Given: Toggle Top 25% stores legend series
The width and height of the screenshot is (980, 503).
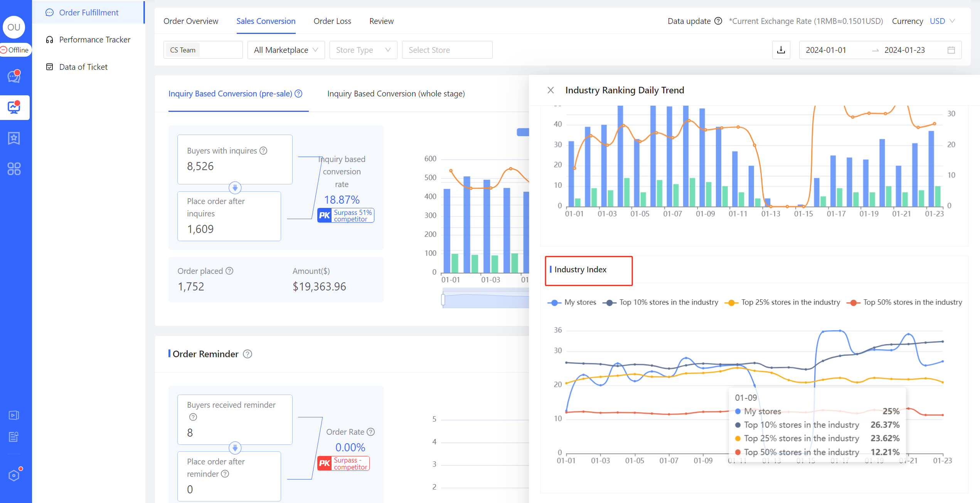Looking at the screenshot, I should 783,303.
